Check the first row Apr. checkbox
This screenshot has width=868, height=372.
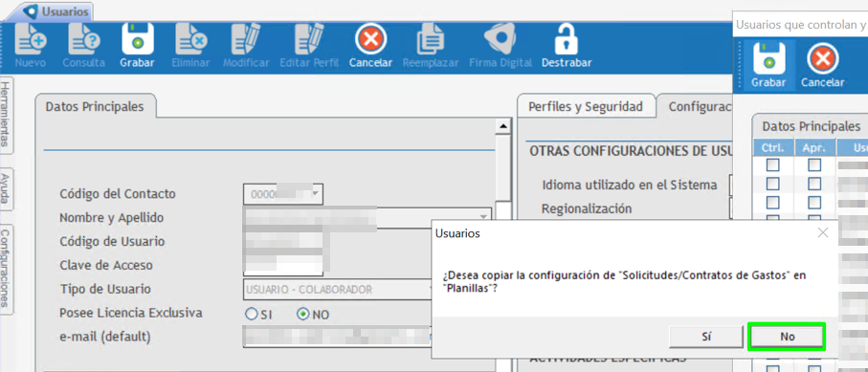tap(813, 165)
